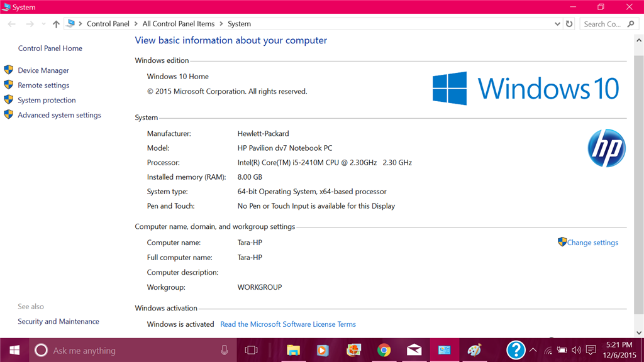Image resolution: width=644 pixels, height=362 pixels.
Task: Open System protection
Action: coord(47,100)
